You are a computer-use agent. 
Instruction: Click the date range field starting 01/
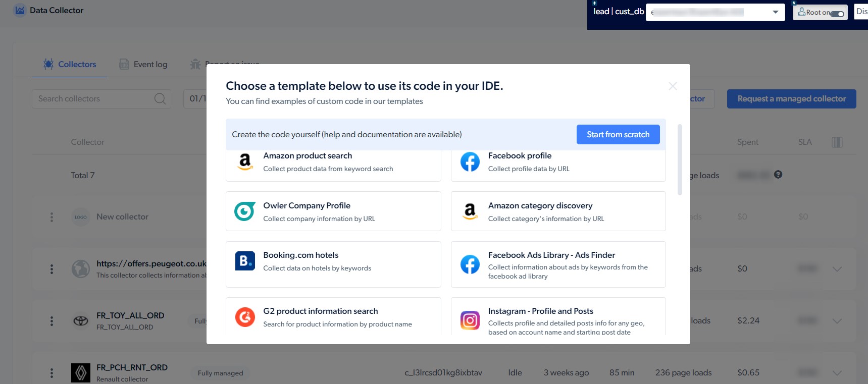195,99
